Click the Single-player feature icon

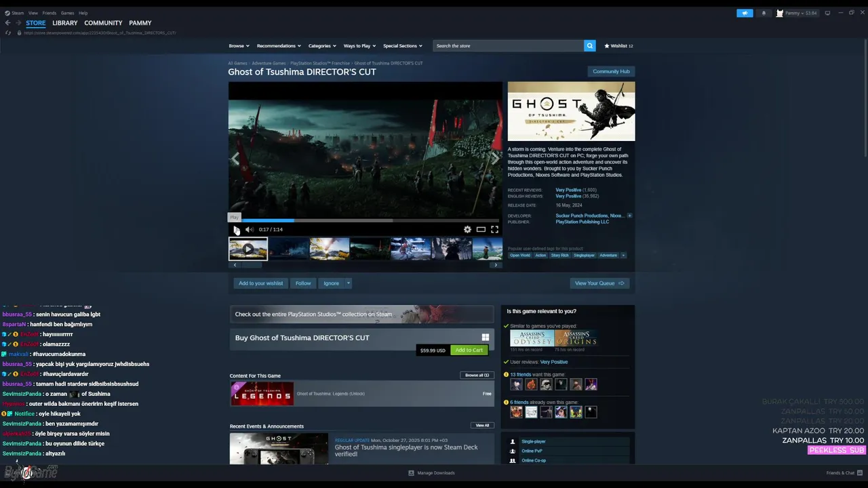pos(513,441)
